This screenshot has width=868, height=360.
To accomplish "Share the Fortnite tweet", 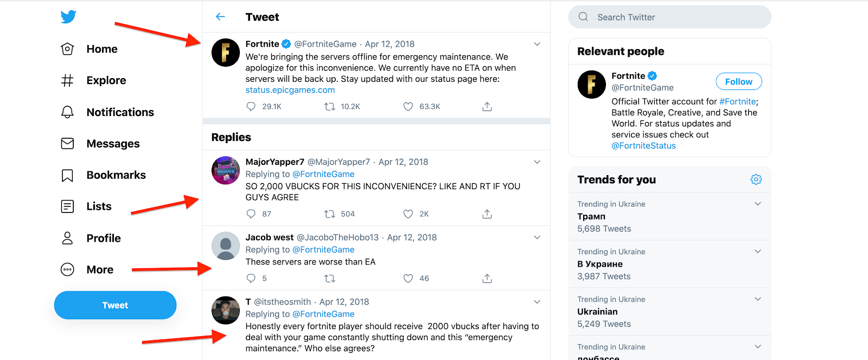I will coord(487,107).
